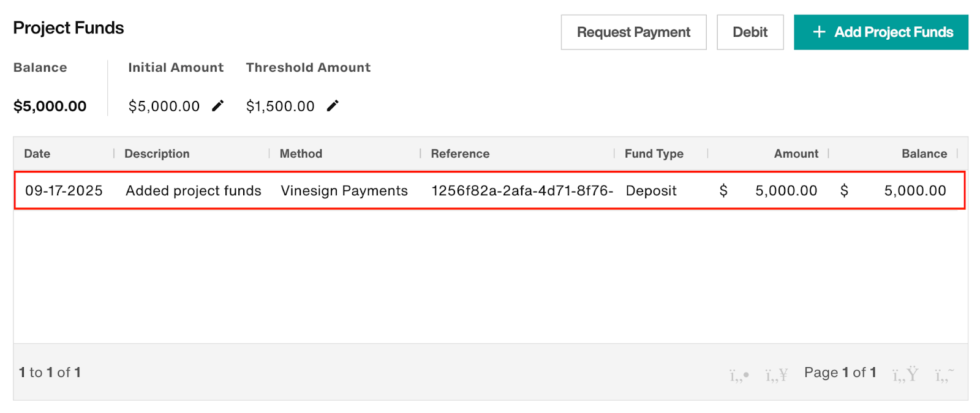This screenshot has width=980, height=413.
Task: Click the reference ID 1256f82a cell
Action: pyautogui.click(x=522, y=191)
